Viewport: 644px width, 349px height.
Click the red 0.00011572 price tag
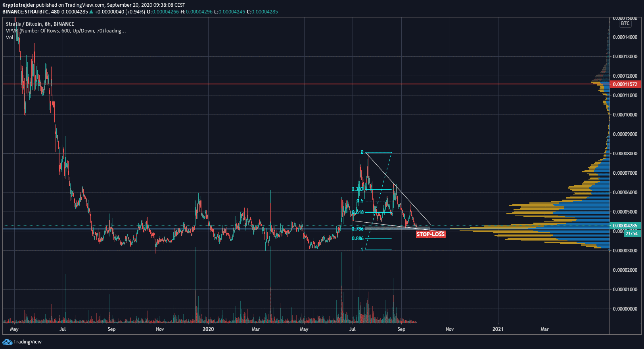(625, 84)
